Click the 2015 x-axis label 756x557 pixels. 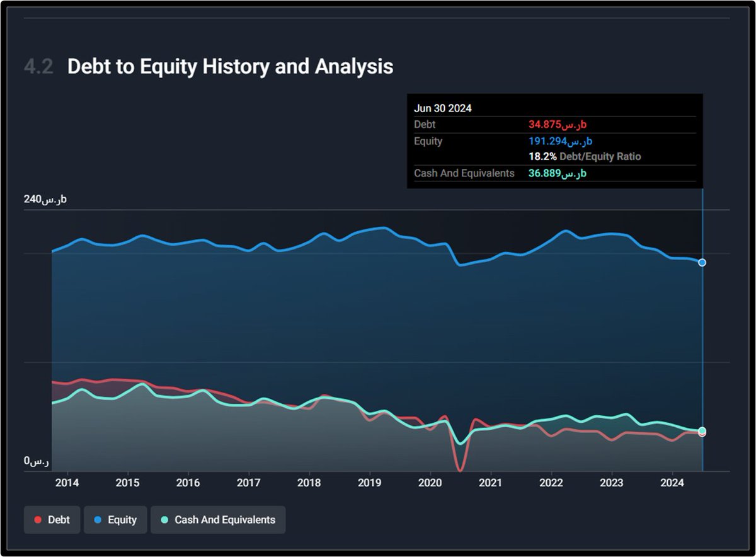pos(127,483)
